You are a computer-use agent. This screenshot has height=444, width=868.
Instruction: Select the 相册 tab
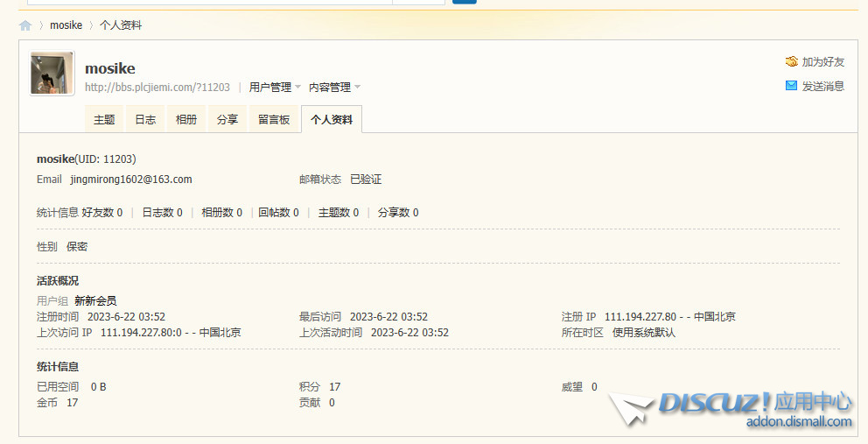186,120
